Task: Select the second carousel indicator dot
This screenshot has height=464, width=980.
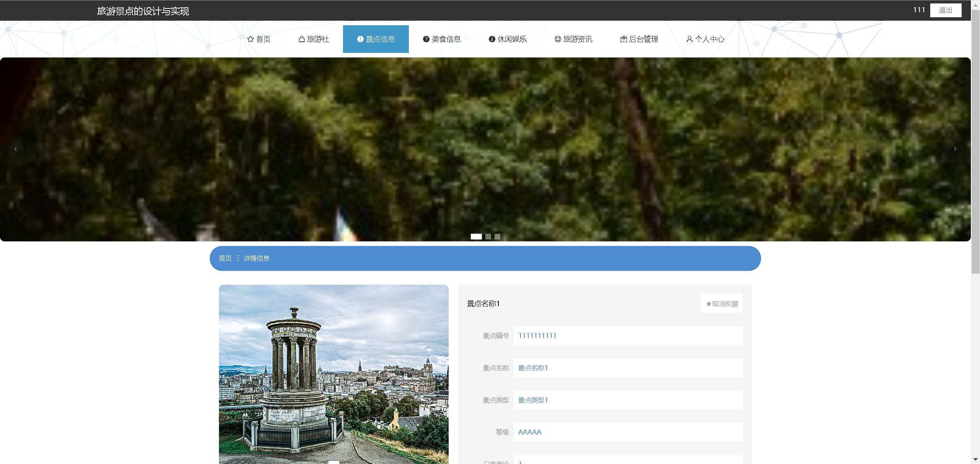Action: click(x=488, y=236)
